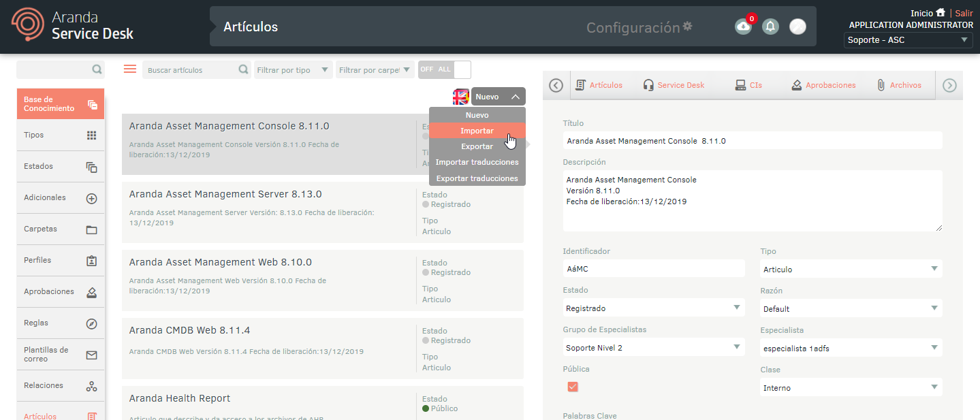
Task: Open the cloud downloads icon with badge
Action: 743,27
